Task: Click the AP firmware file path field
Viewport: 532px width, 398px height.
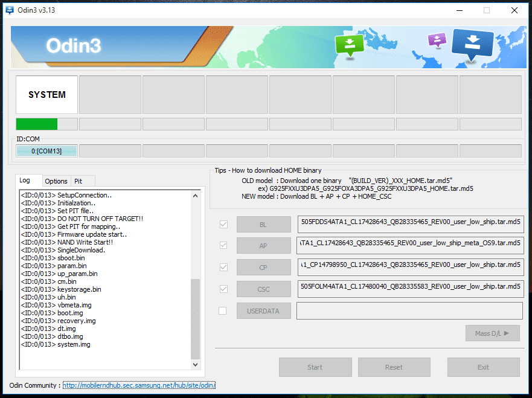Action: (x=410, y=246)
